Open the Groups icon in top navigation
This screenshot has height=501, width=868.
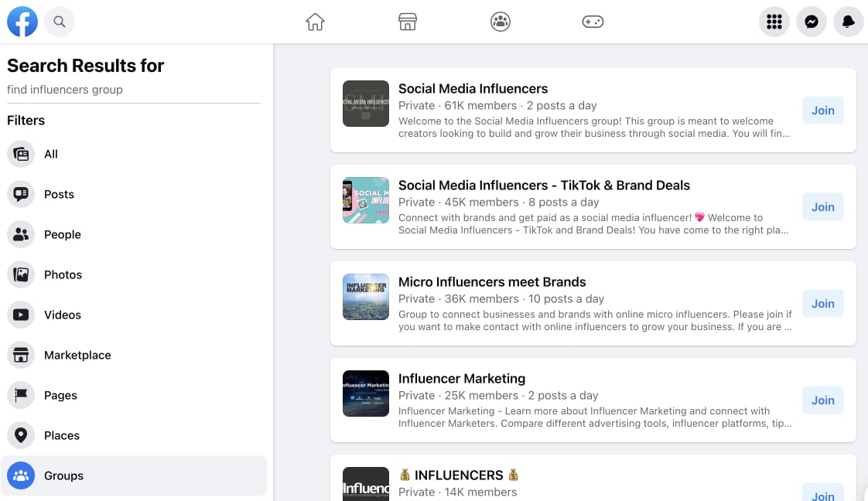click(x=501, y=22)
